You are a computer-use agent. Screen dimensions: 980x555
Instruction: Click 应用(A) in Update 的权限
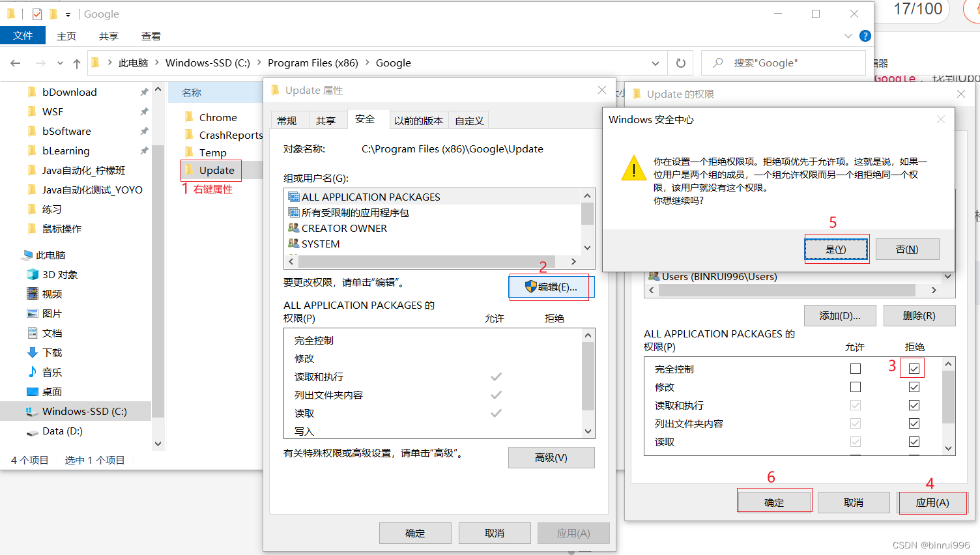click(932, 502)
